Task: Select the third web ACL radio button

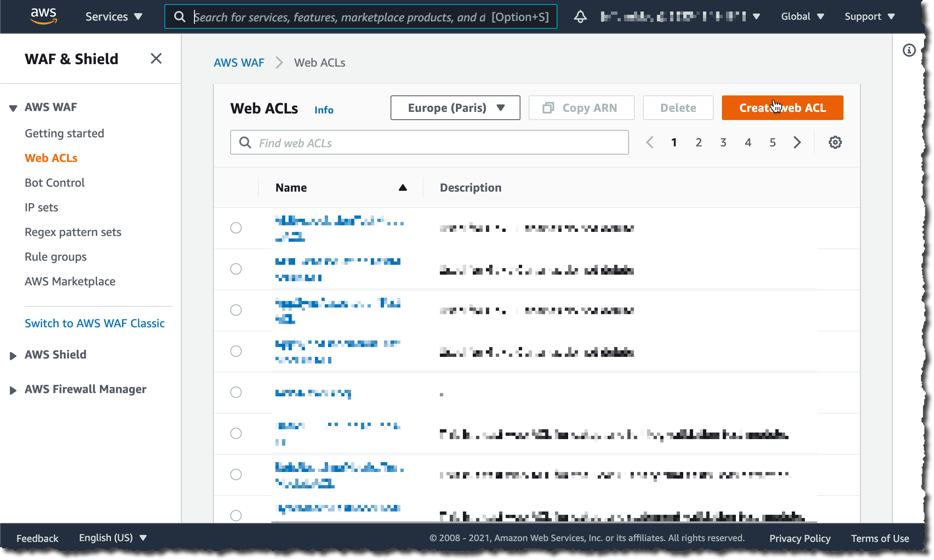Action: 236,310
